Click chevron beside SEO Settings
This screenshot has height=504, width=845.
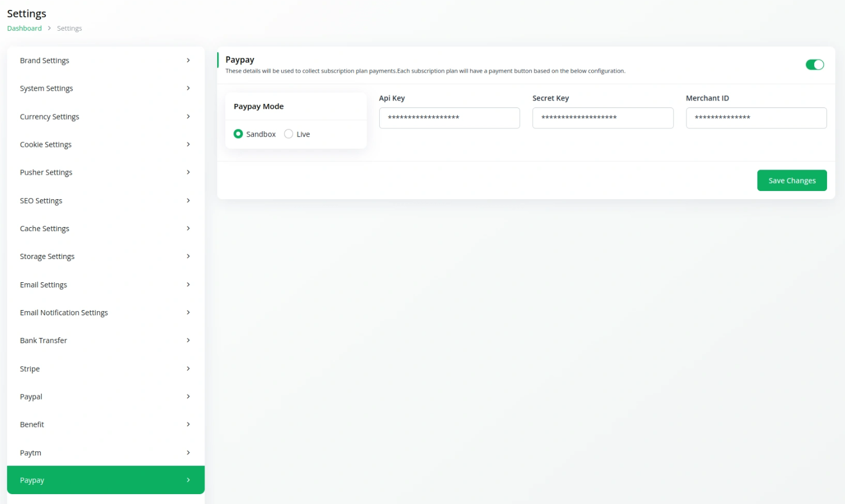(188, 201)
